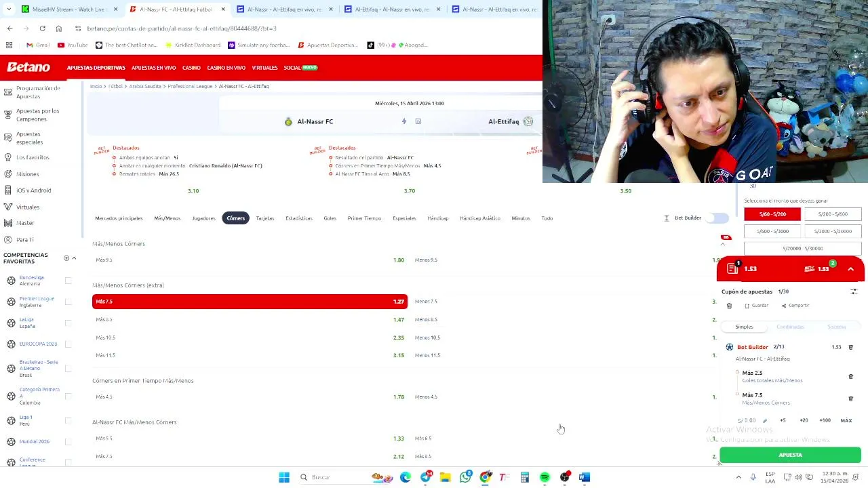Open iOS y Android app link
The image size is (868, 488).
tap(33, 190)
